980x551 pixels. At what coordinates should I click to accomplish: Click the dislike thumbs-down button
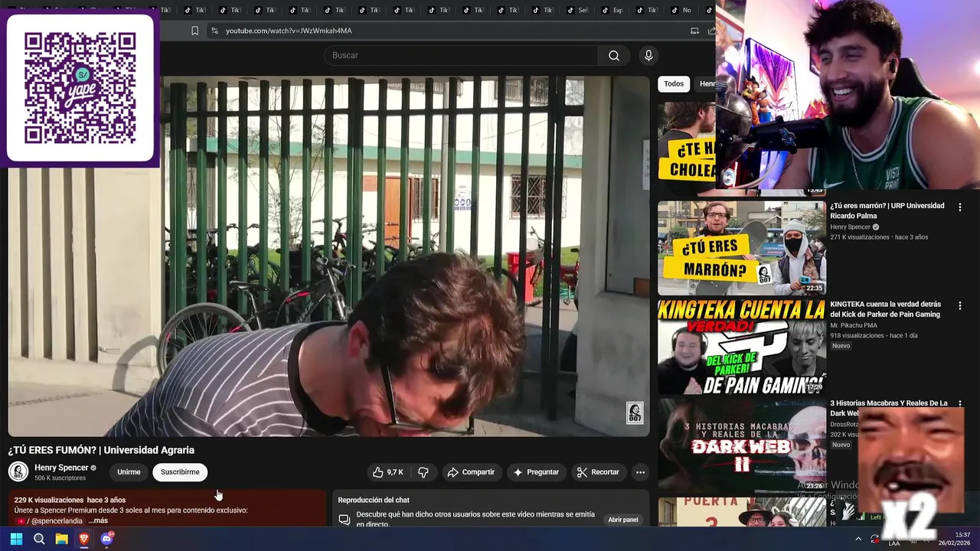423,472
